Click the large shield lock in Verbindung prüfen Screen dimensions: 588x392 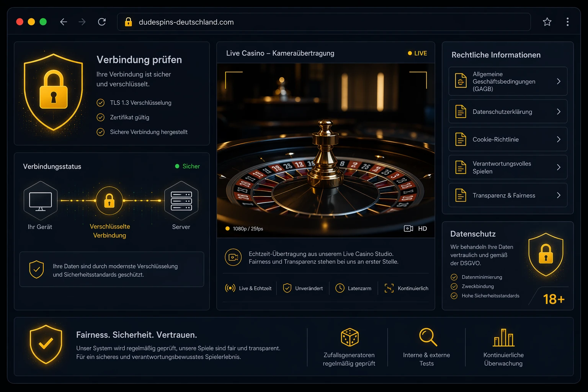53,92
